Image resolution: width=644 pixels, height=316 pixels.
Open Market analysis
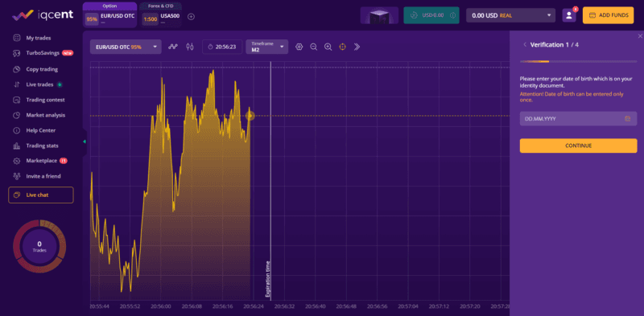45,115
